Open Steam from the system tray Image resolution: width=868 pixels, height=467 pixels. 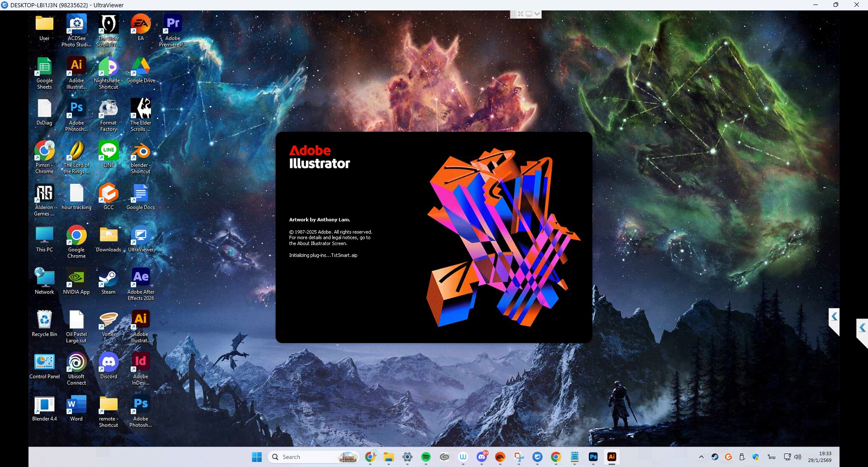[715, 457]
